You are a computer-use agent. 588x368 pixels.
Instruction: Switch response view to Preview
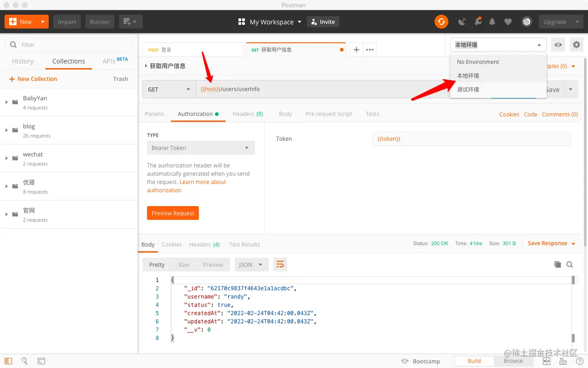coord(213,264)
